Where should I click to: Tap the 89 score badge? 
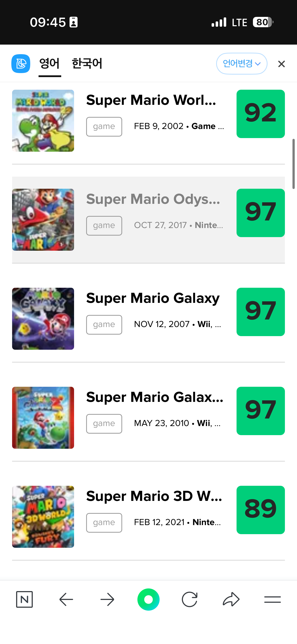(260, 510)
